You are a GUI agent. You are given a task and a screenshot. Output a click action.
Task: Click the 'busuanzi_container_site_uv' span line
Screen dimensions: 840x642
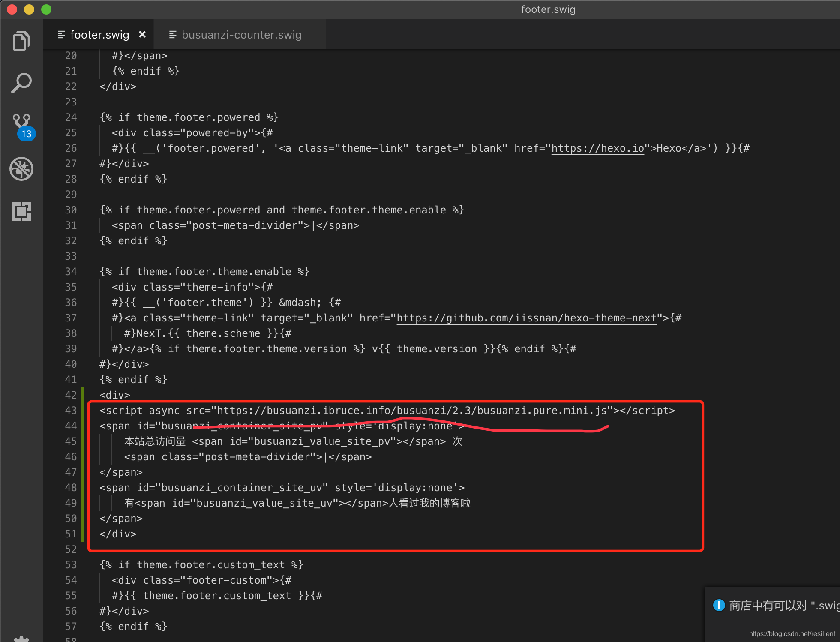(x=282, y=488)
